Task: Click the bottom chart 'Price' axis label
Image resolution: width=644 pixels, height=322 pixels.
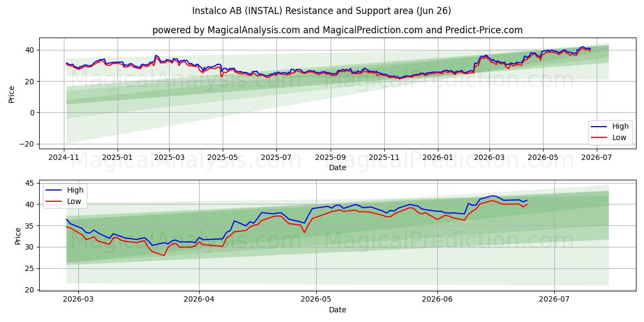Action: tap(18, 236)
